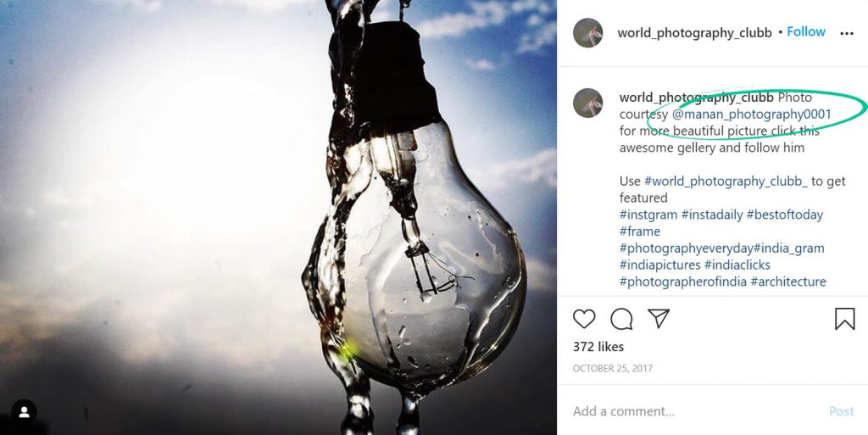Focus the Add a comment field
The height and width of the screenshot is (435, 868).
click(x=692, y=411)
